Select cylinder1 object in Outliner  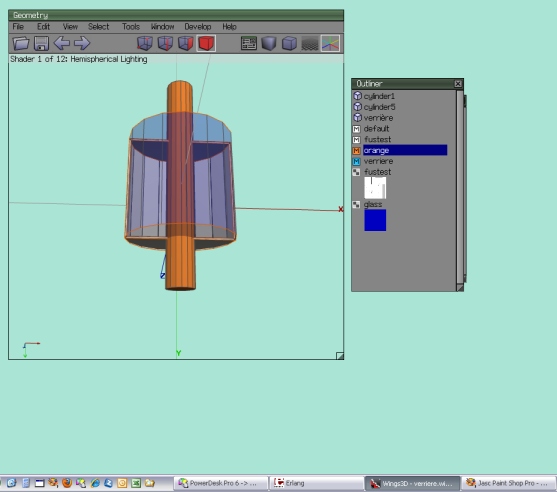click(379, 96)
